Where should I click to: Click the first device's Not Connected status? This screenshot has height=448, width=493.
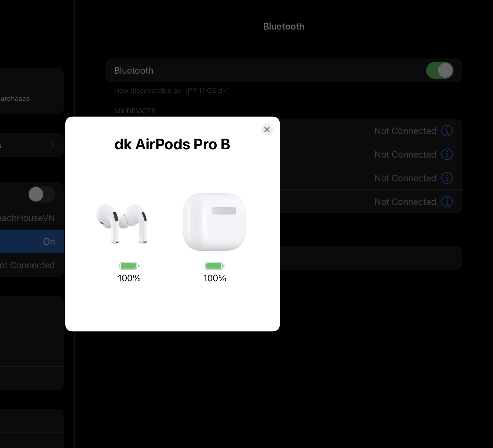pyautogui.click(x=405, y=131)
